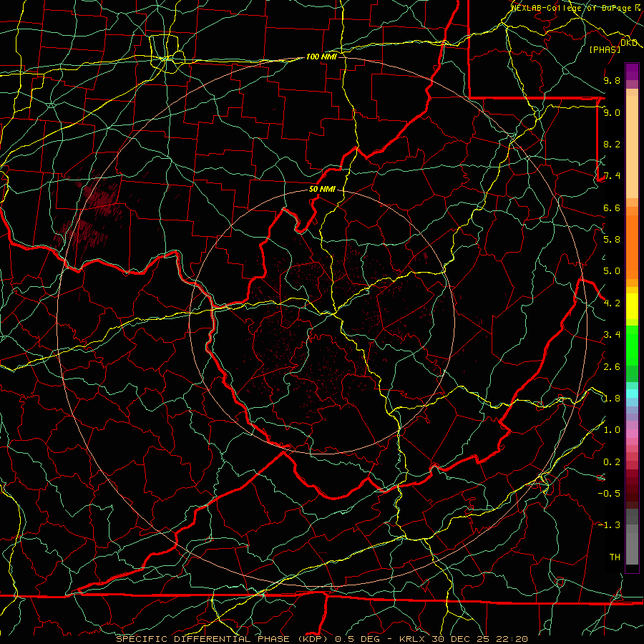Image resolution: width=644 pixels, height=644 pixels.
Task: Click the 7.4 value on color scale
Action: pyautogui.click(x=612, y=176)
